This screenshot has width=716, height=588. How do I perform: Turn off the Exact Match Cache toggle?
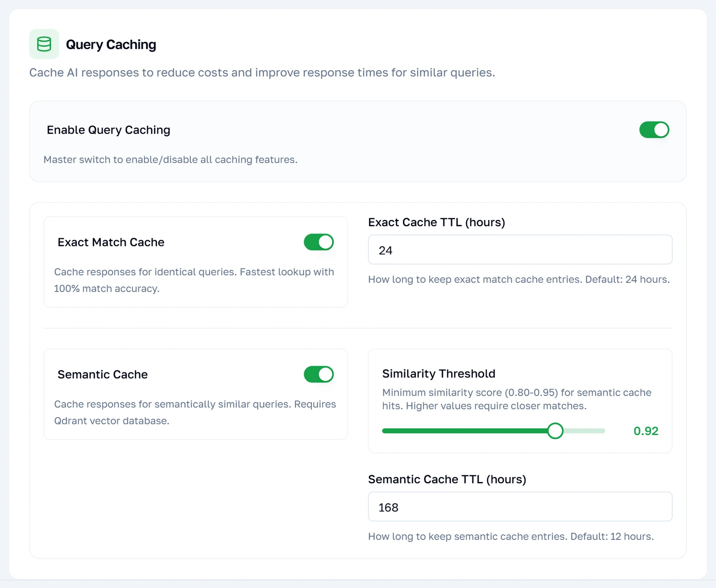(319, 242)
